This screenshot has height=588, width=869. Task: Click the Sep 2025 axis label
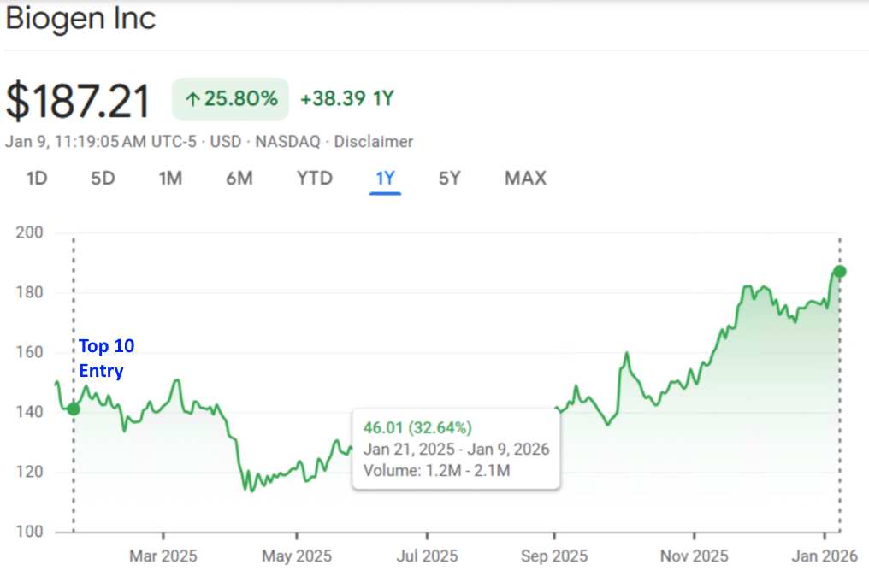(x=554, y=556)
